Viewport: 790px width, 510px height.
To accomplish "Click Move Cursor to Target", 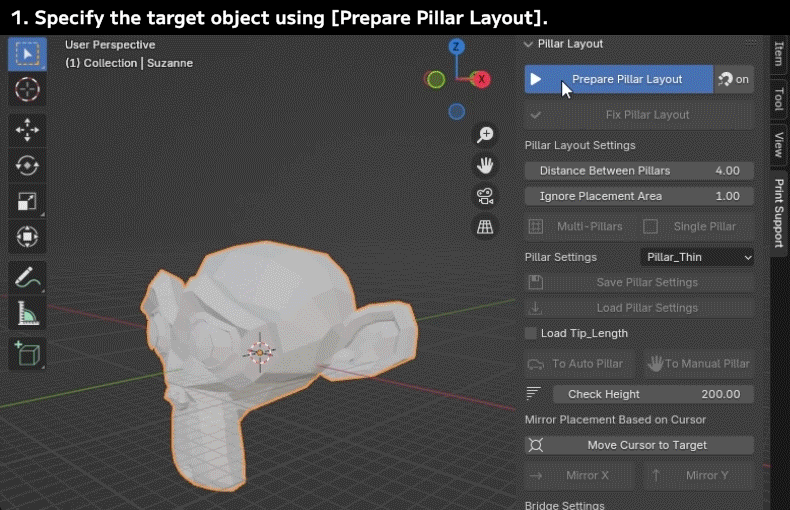I will coord(639,445).
